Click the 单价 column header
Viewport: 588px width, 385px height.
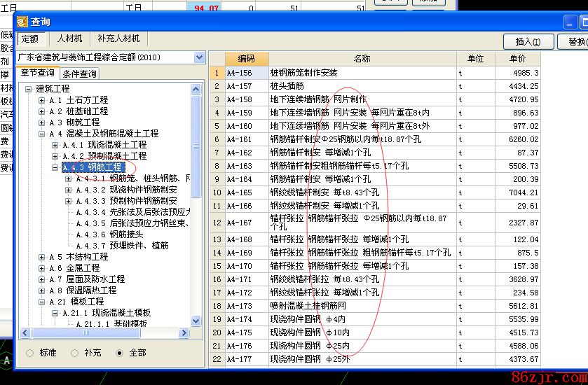tap(517, 59)
